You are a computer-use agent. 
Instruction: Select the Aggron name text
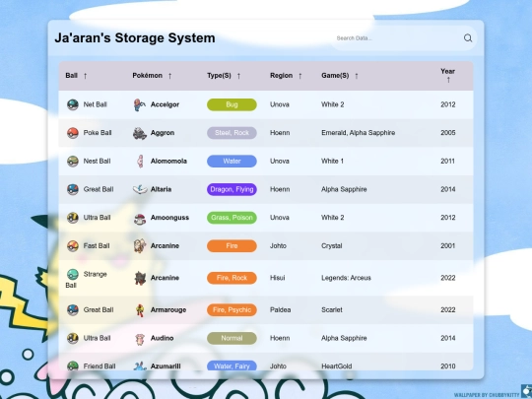tap(163, 133)
